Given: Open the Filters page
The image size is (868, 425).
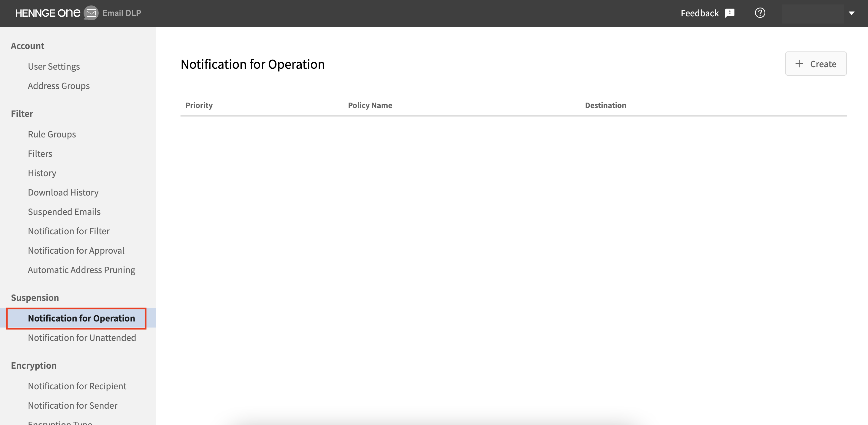Looking at the screenshot, I should [x=40, y=153].
